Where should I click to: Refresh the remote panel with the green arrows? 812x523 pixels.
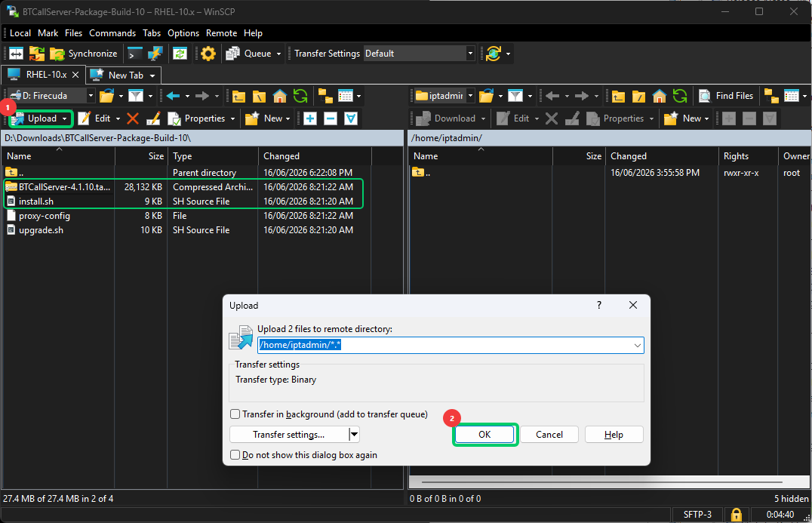[680, 96]
